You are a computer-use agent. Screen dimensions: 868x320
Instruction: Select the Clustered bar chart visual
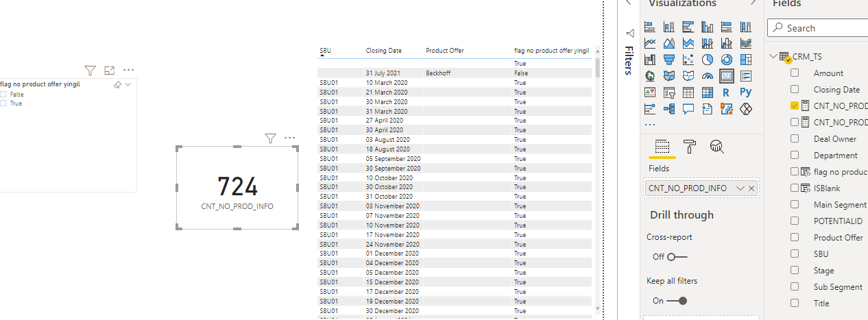688,27
